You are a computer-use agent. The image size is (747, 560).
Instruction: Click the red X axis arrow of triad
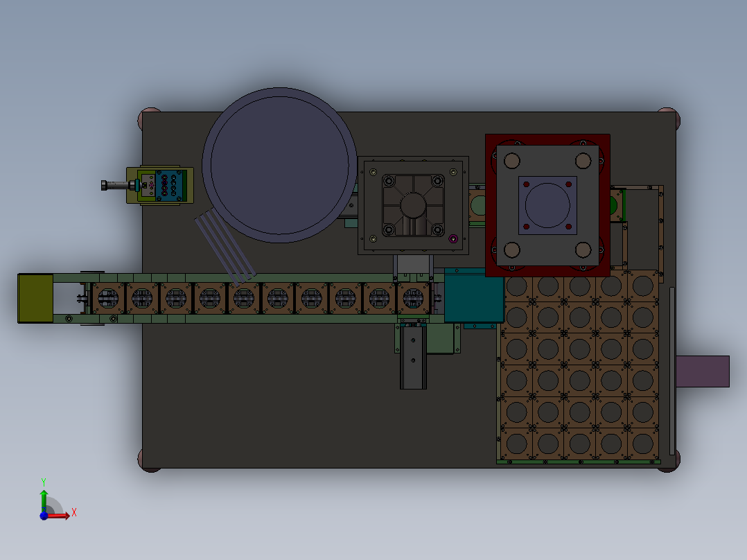(60, 516)
